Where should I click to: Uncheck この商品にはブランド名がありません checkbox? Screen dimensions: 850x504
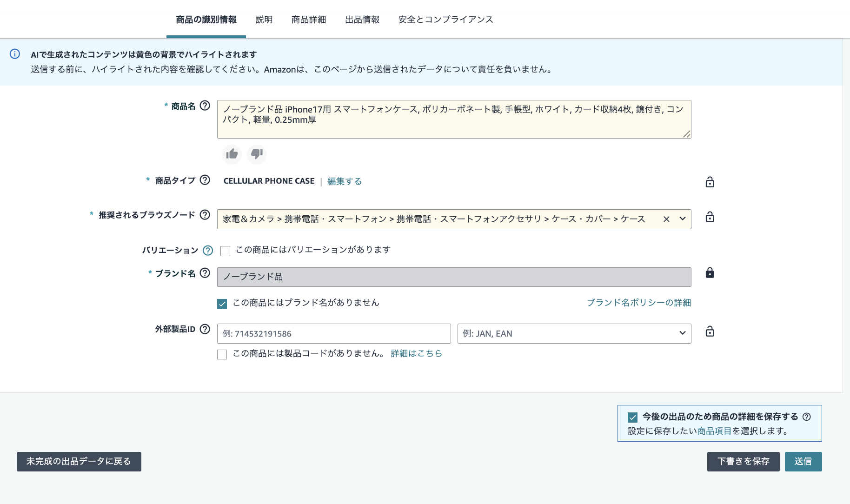point(222,304)
